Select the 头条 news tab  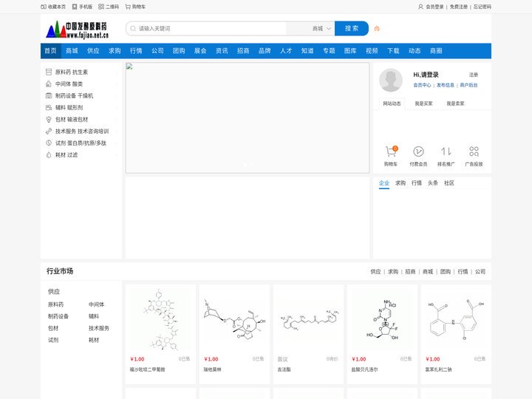click(433, 183)
